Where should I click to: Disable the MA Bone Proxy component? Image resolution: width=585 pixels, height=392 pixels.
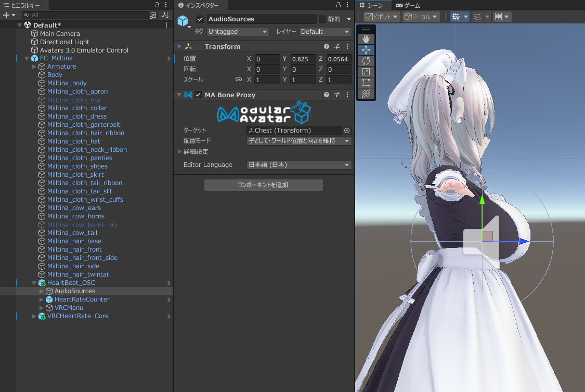point(198,95)
